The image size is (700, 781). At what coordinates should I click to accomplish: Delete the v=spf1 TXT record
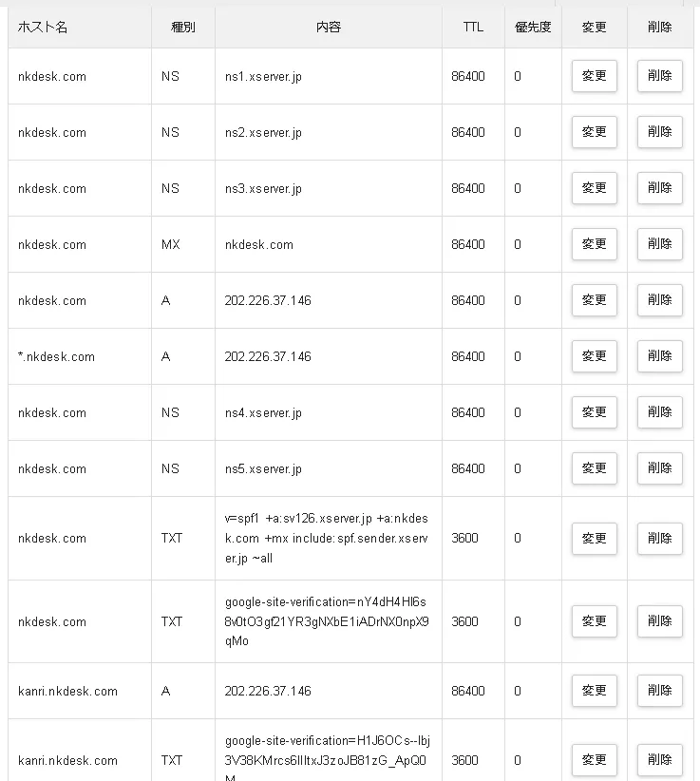click(x=659, y=538)
